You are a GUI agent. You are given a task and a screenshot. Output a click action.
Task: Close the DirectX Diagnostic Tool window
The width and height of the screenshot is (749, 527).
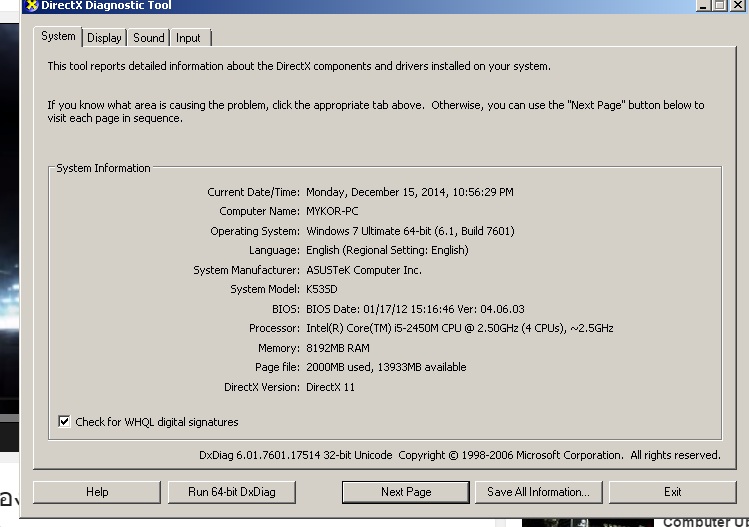[x=738, y=5]
